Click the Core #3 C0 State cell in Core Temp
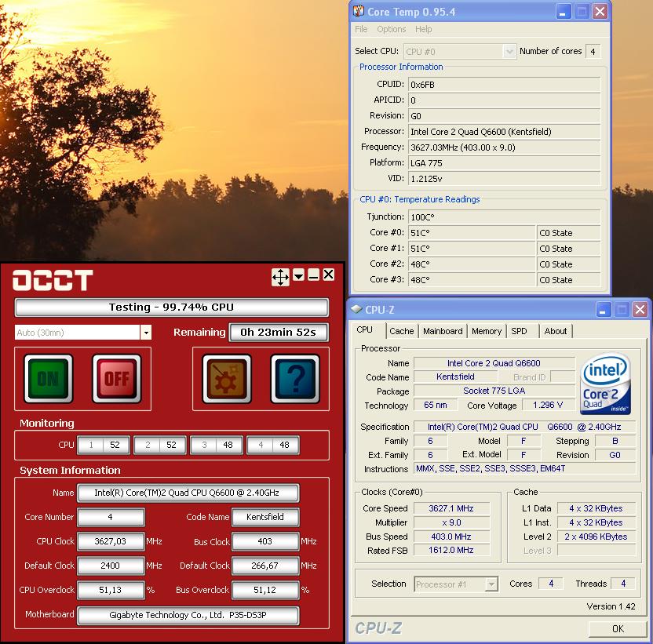 point(569,280)
